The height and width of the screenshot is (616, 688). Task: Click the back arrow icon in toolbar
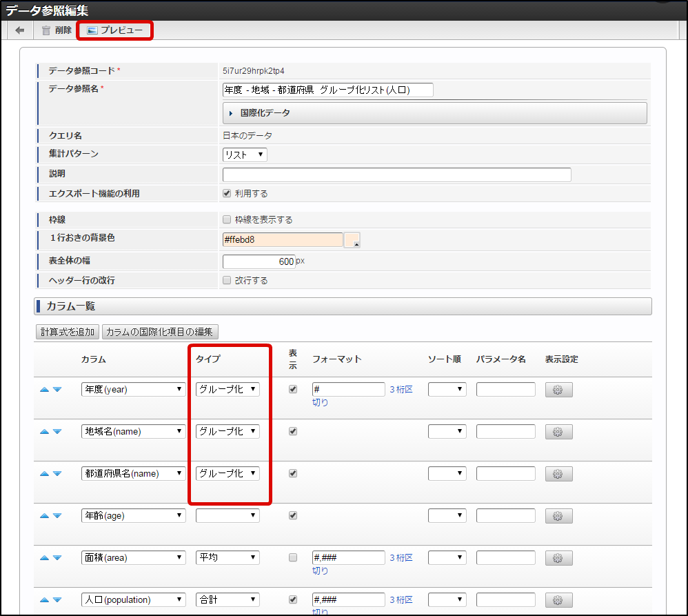point(20,30)
